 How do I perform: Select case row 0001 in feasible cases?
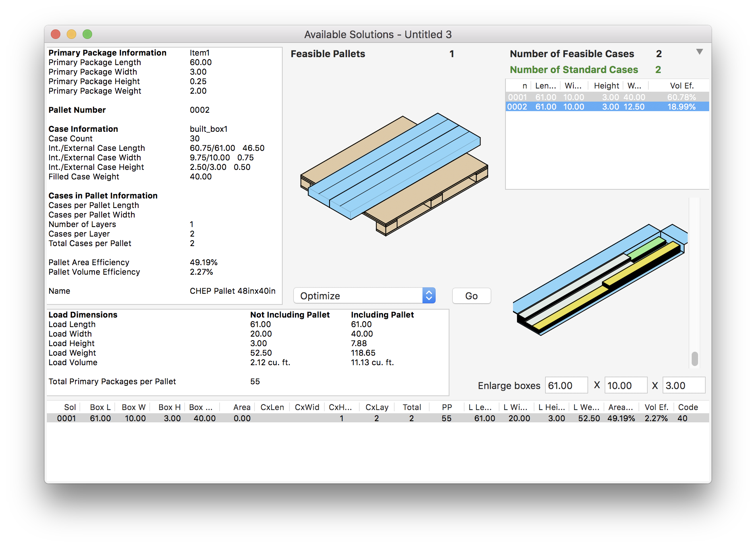tap(607, 97)
